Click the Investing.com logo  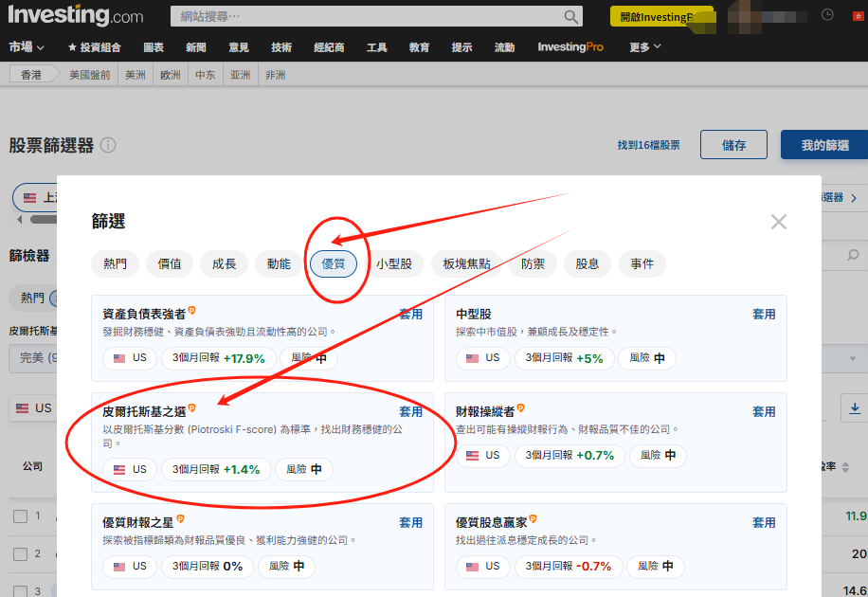point(75,15)
